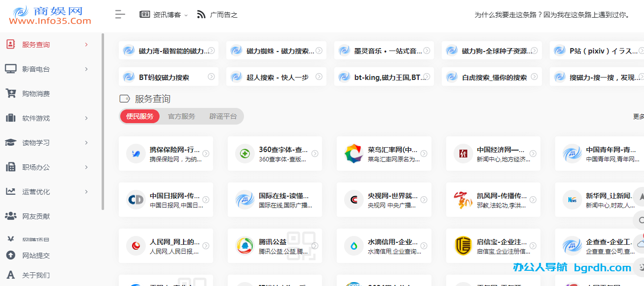Switch to the 官方服务 tab
This screenshot has width=644, height=286.
point(181,116)
